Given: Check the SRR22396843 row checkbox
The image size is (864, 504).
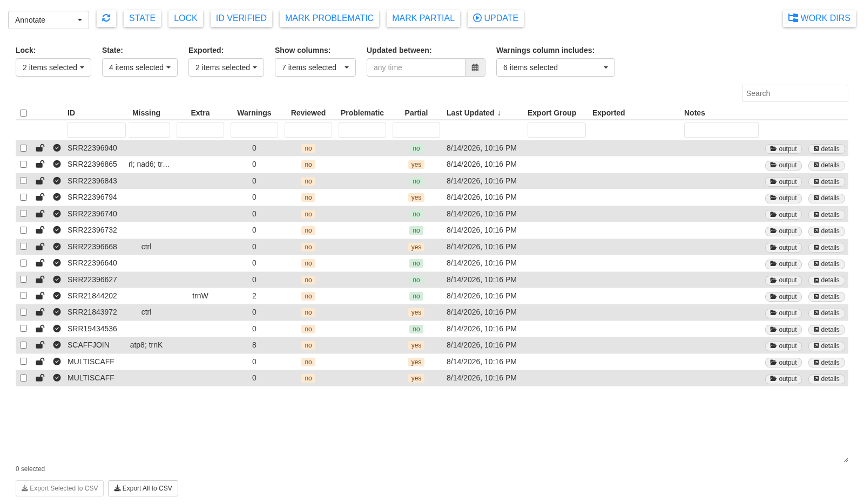Looking at the screenshot, I should coord(23,181).
